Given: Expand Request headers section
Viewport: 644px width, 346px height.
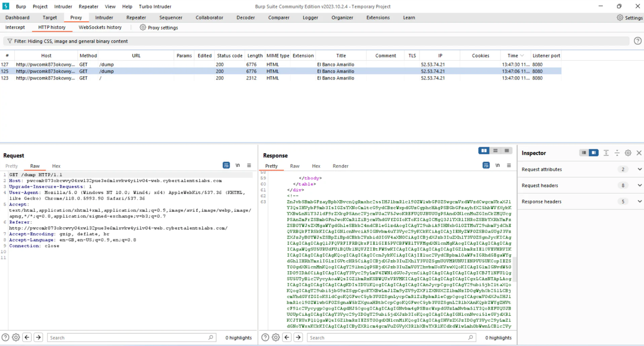Looking at the screenshot, I should [x=640, y=186].
